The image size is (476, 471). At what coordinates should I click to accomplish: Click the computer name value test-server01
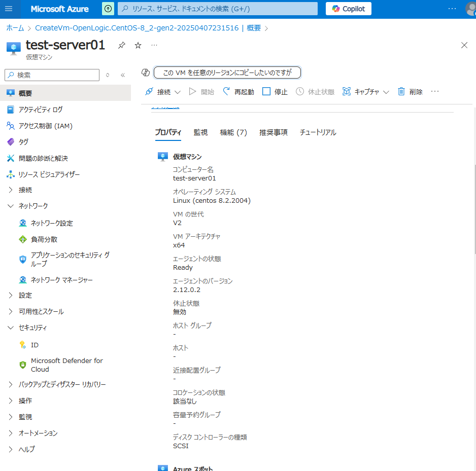tap(194, 178)
